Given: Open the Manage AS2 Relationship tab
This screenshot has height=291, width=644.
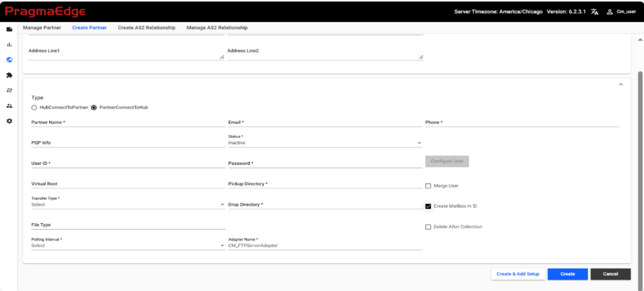Looking at the screenshot, I should pos(217,28).
